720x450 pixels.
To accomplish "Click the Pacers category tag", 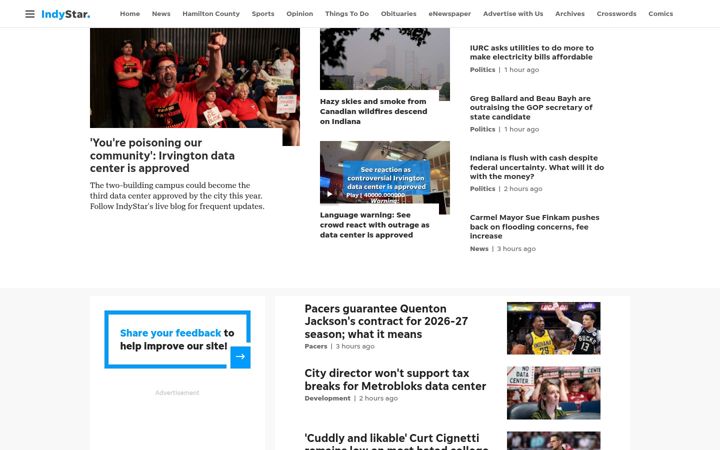I will point(316,347).
